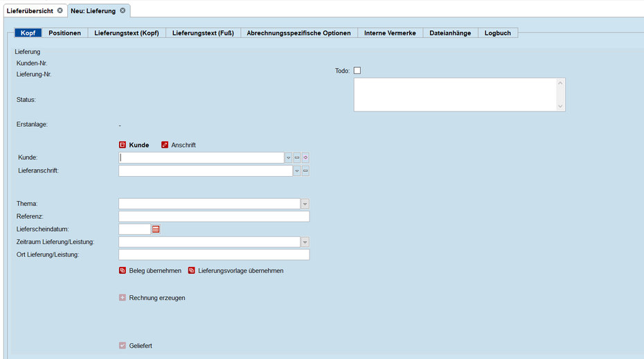
Task: Open the Interne Vermerke tab
Action: tap(390, 33)
